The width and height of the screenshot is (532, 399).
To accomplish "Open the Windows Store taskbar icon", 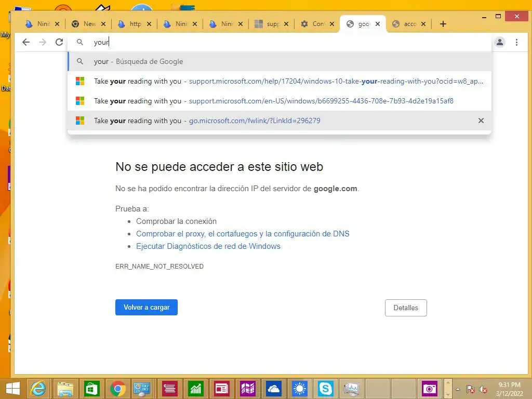I will pyautogui.click(x=91, y=389).
